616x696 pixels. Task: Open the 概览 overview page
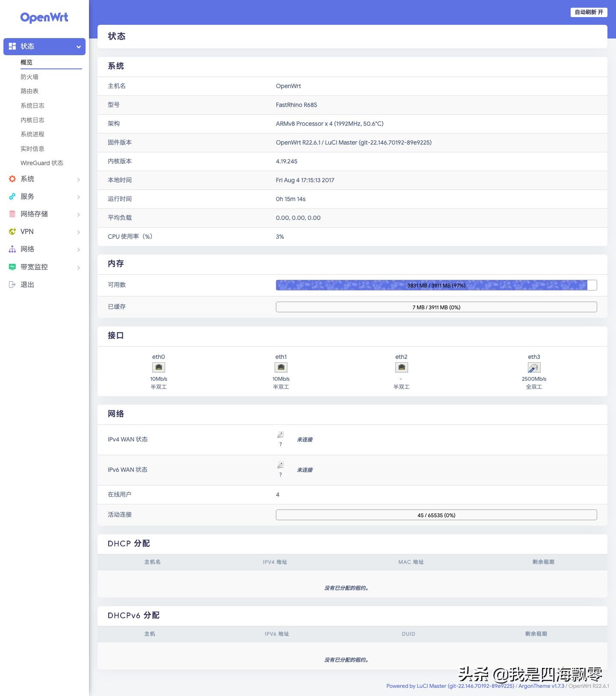(27, 62)
